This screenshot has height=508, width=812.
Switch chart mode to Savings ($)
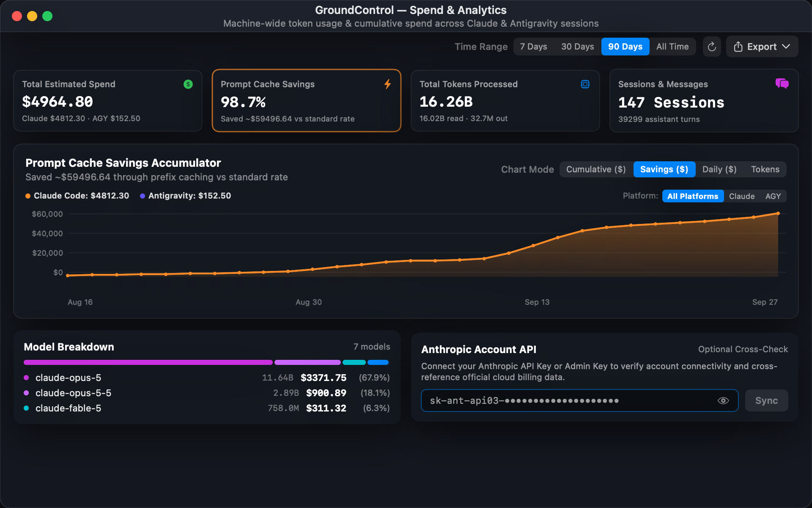[664, 169]
